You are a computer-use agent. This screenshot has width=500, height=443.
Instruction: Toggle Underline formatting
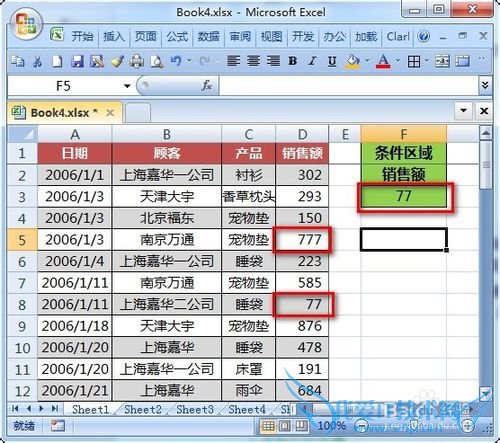pyautogui.click(x=332, y=61)
